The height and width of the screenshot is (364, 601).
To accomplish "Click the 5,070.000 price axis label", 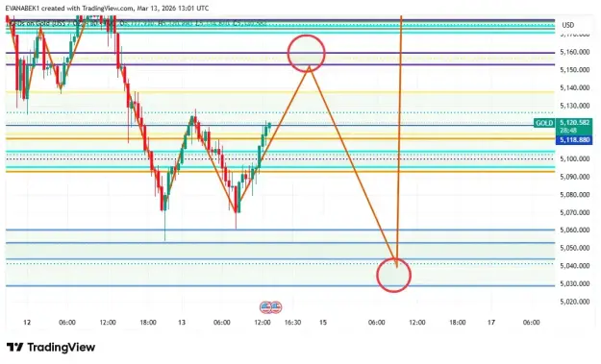I will [574, 212].
